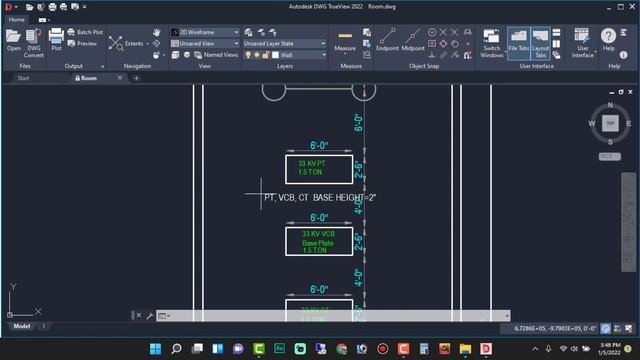Open the application menu D logo
Viewport: 640px width, 360px height.
click(x=8, y=7)
